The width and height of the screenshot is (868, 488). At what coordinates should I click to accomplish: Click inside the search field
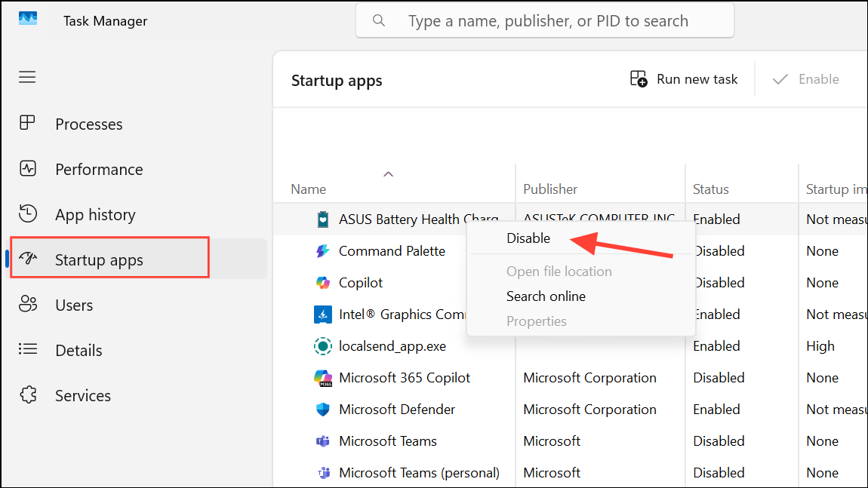[x=543, y=20]
